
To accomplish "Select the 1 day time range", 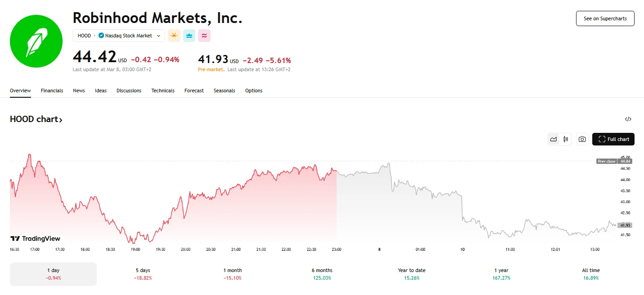I will coord(53,274).
